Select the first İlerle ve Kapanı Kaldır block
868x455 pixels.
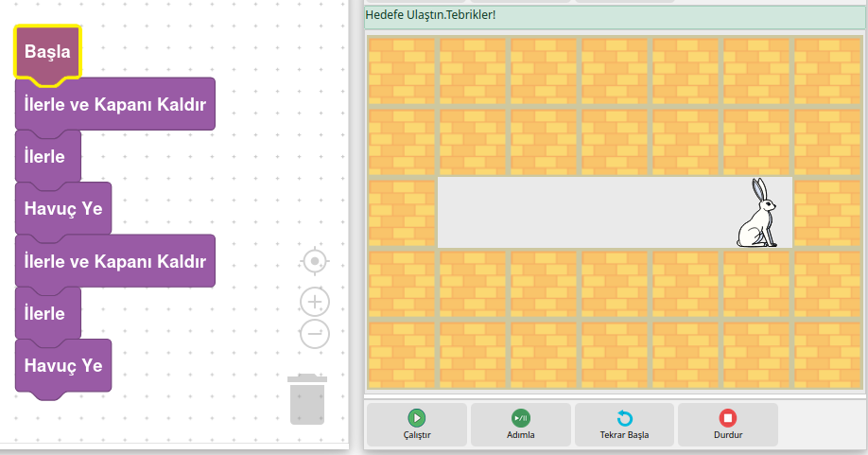point(114,104)
